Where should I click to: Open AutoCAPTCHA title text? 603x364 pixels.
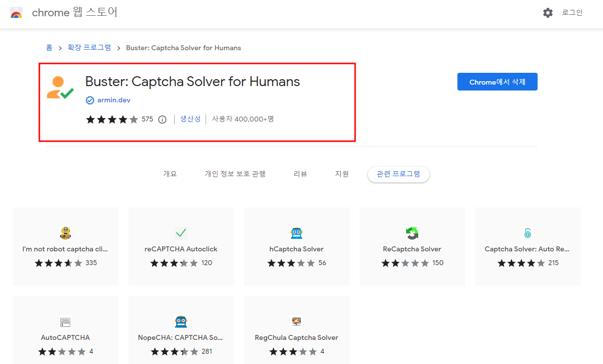coord(65,338)
